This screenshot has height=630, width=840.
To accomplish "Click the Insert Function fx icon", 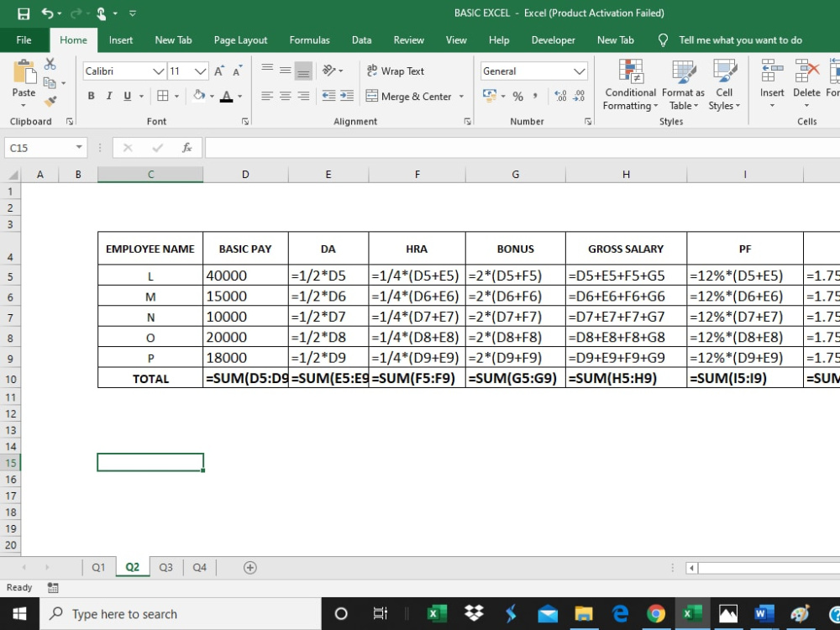I will (187, 148).
